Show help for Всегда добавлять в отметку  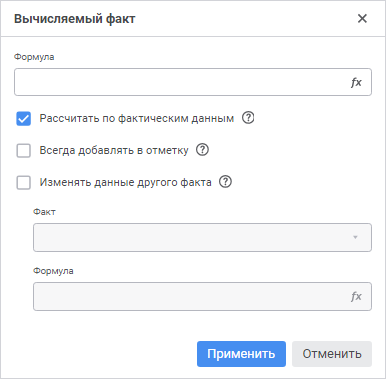tap(202, 150)
